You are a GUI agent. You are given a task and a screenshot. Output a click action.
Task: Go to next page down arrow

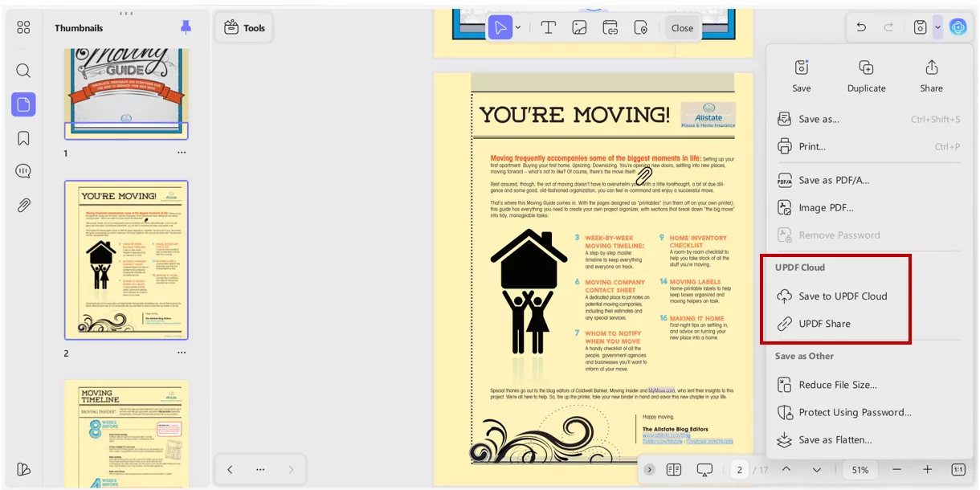point(816,469)
